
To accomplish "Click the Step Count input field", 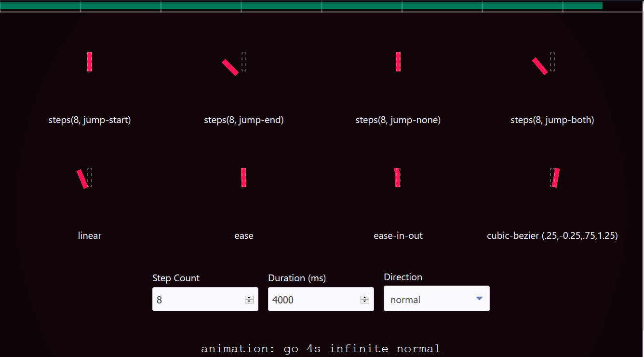I will (205, 299).
